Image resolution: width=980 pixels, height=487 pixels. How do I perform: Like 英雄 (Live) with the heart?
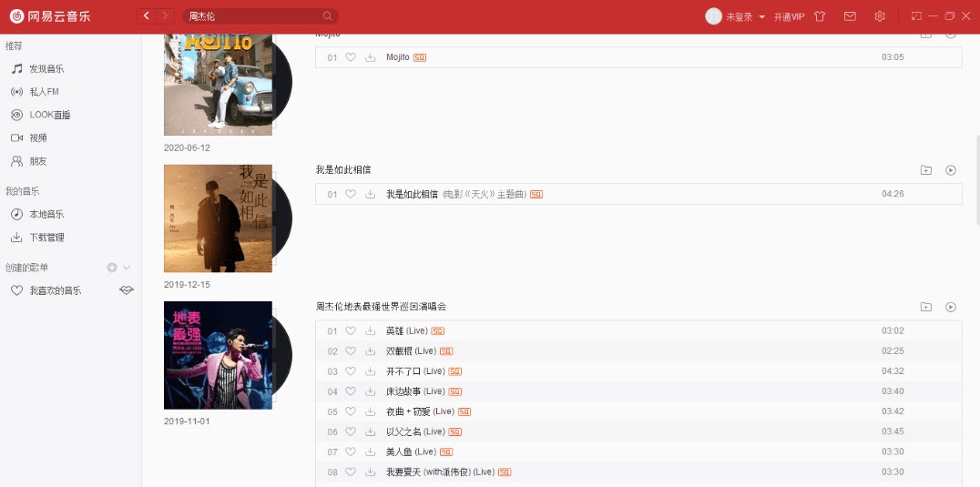351,331
